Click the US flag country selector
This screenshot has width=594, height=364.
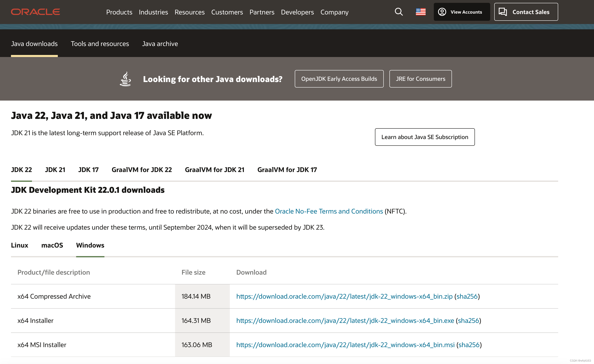click(x=420, y=12)
